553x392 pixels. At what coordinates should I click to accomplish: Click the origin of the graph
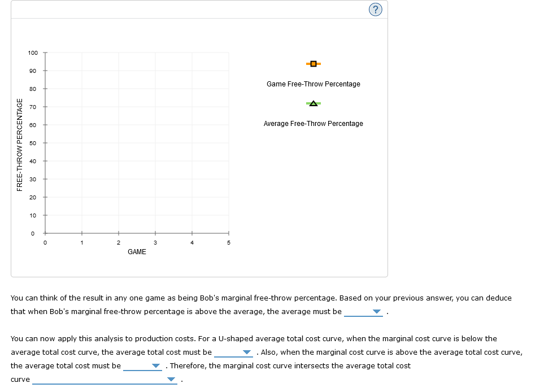[45, 233]
